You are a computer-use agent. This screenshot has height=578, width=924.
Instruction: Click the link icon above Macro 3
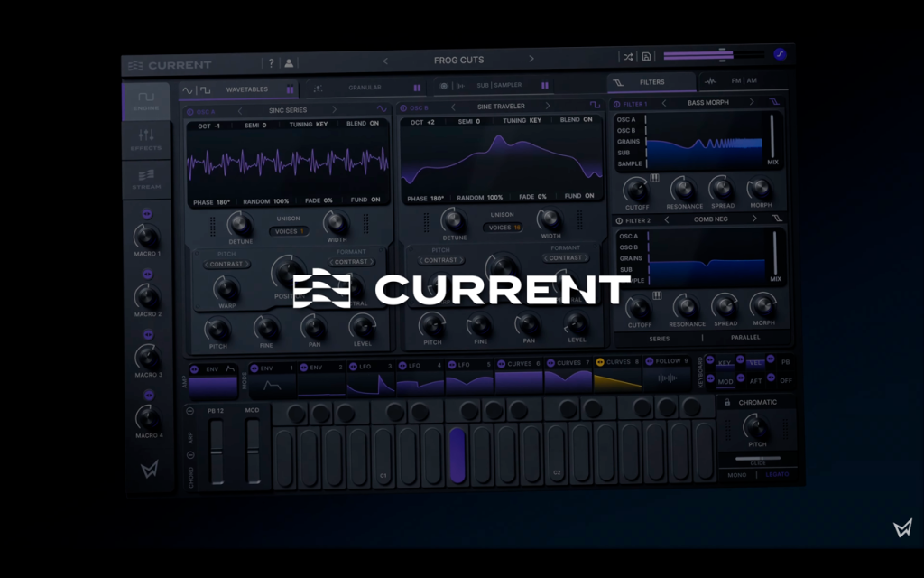[x=148, y=335]
